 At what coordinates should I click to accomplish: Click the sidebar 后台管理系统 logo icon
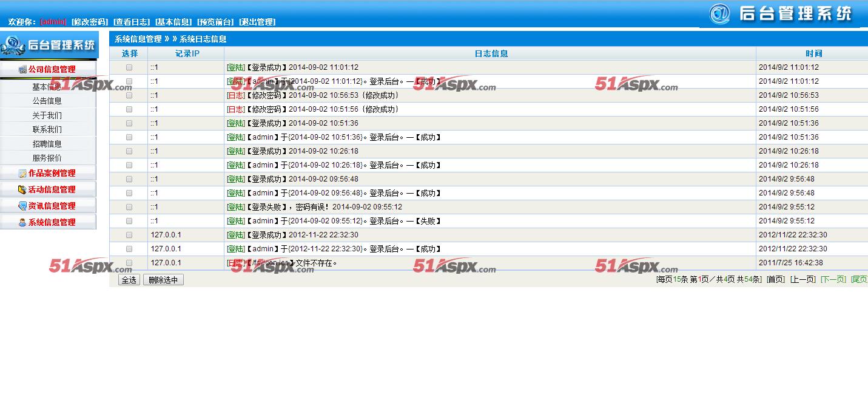[x=13, y=45]
